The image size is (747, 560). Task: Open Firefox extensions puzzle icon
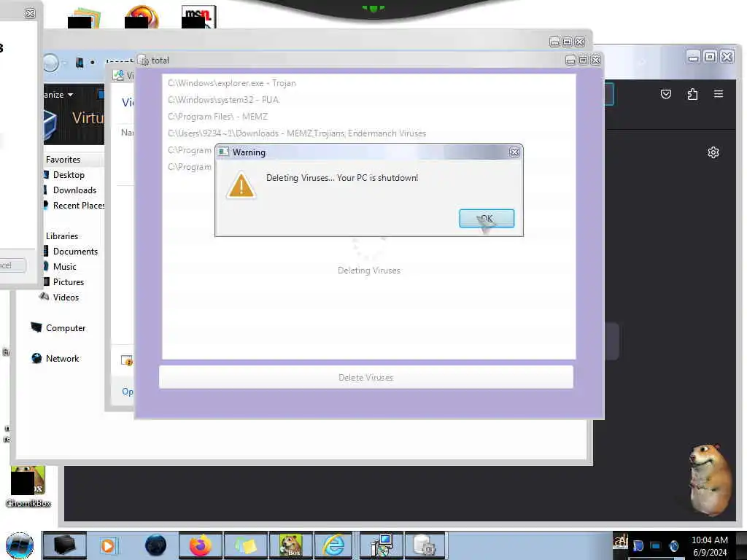pyautogui.click(x=692, y=94)
